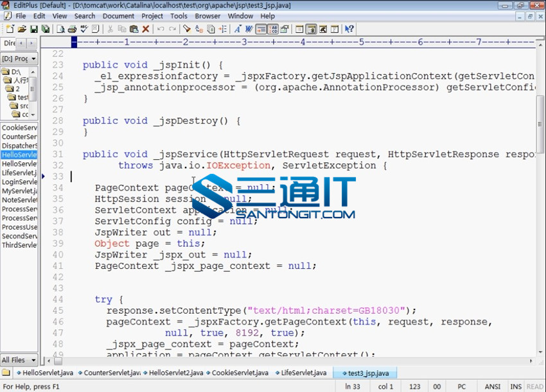The width and height of the screenshot is (546, 392).
Task: Open the All Files filter dropdown
Action: tap(19, 360)
